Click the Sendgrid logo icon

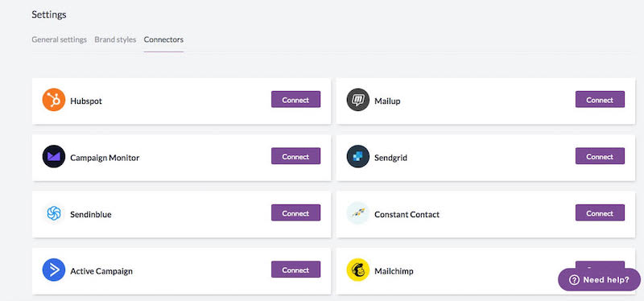click(358, 156)
